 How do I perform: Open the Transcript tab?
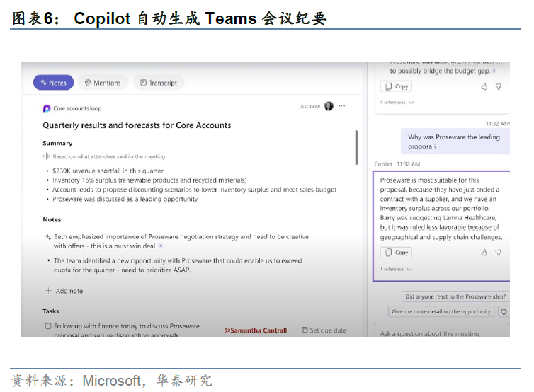coord(159,83)
